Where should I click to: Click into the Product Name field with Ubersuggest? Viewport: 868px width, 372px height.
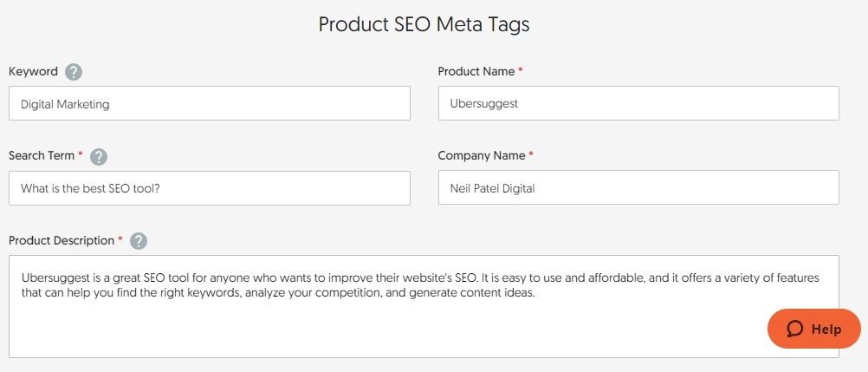[638, 103]
